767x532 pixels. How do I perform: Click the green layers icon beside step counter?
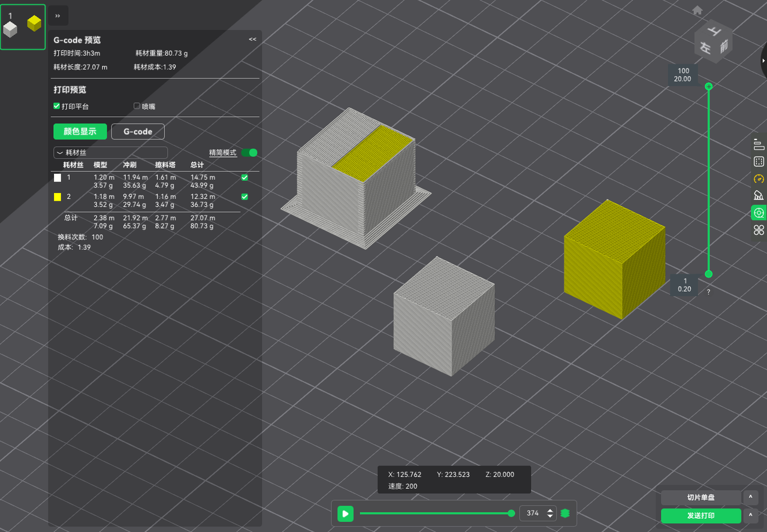tap(564, 513)
